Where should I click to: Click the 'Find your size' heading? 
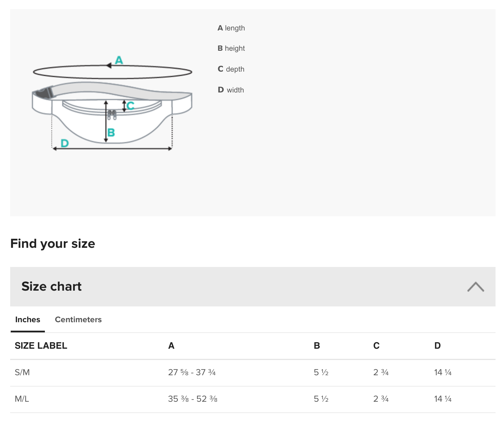(x=53, y=244)
